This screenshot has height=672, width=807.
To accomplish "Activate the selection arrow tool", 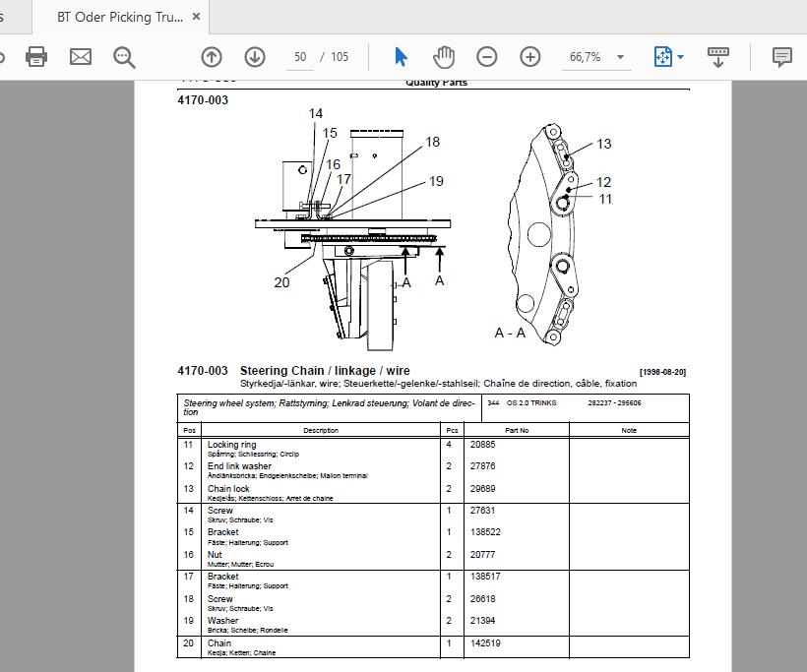I will click(401, 57).
